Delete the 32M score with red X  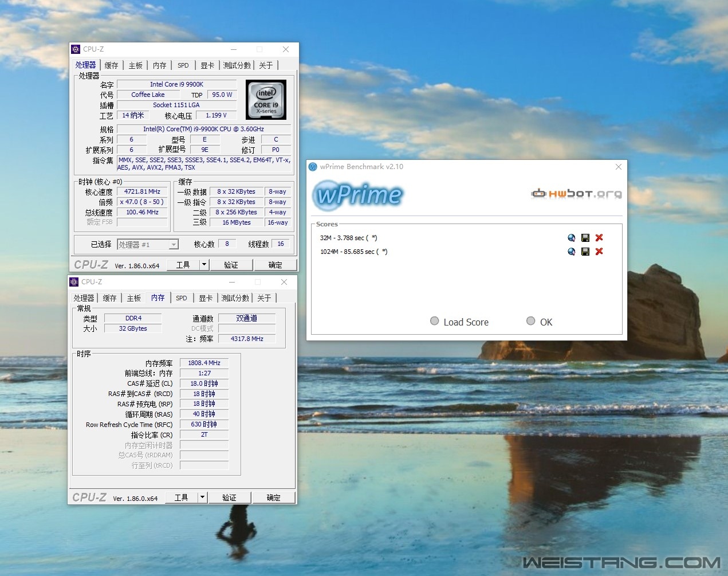coord(599,238)
